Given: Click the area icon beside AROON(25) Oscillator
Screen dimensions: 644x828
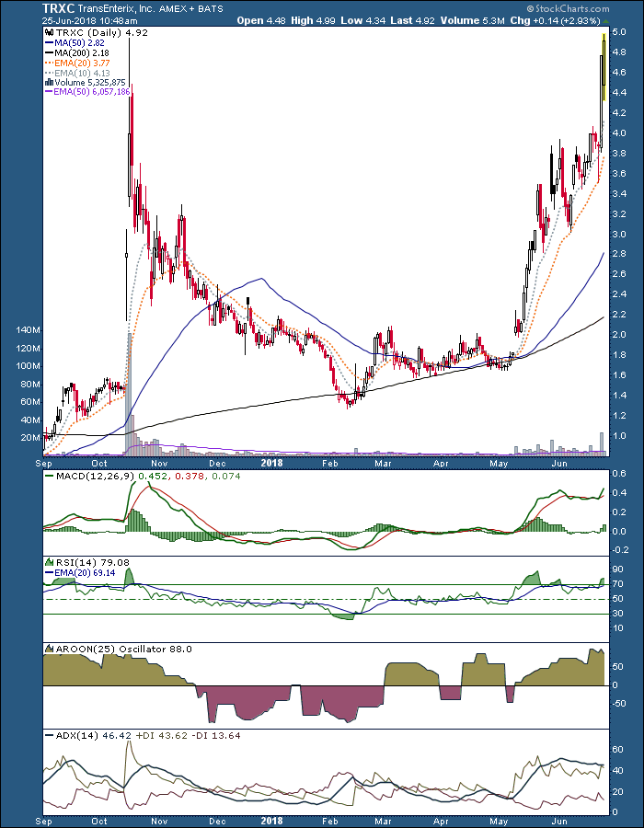Looking at the screenshot, I should click(x=48, y=649).
